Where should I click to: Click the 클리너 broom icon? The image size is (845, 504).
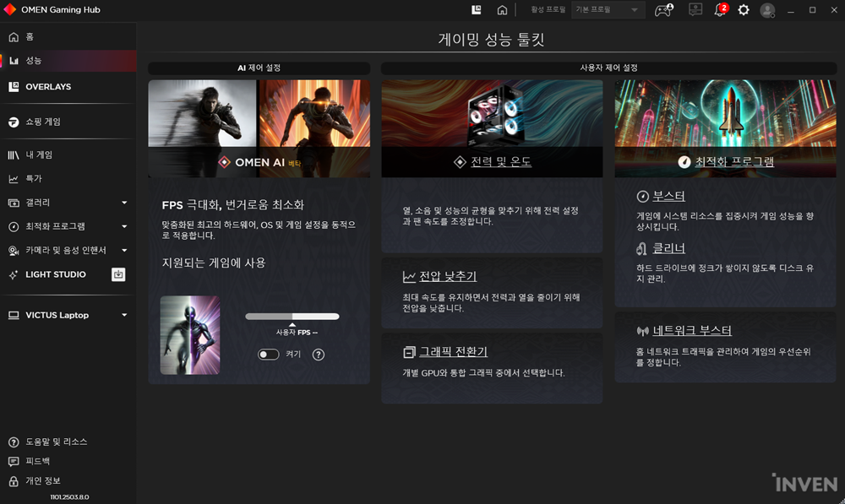pos(641,249)
